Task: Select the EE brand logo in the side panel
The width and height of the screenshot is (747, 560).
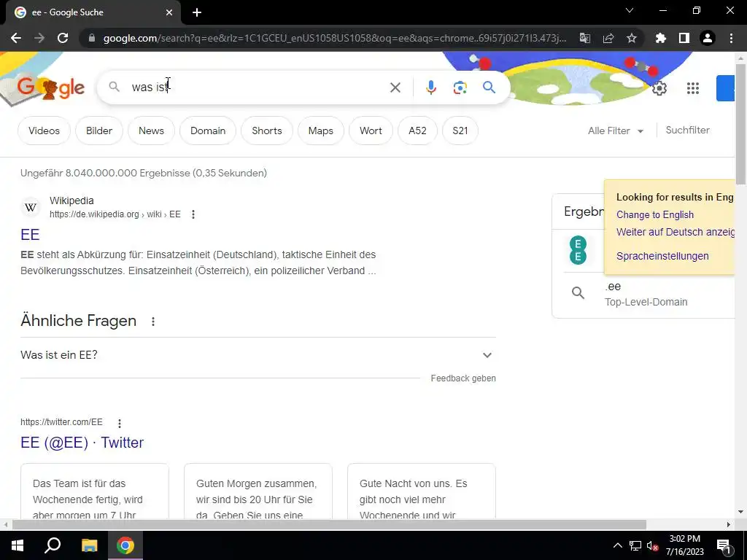Action: [578, 249]
